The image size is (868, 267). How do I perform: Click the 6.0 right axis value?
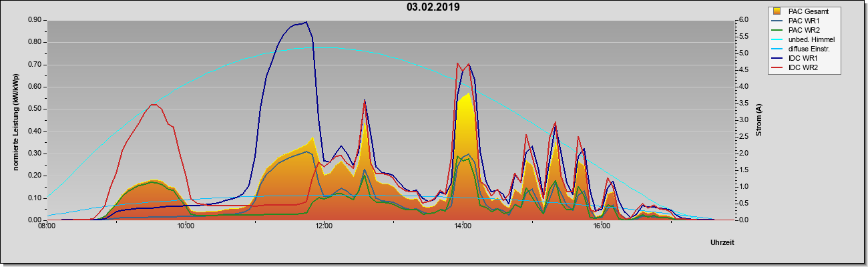744,20
